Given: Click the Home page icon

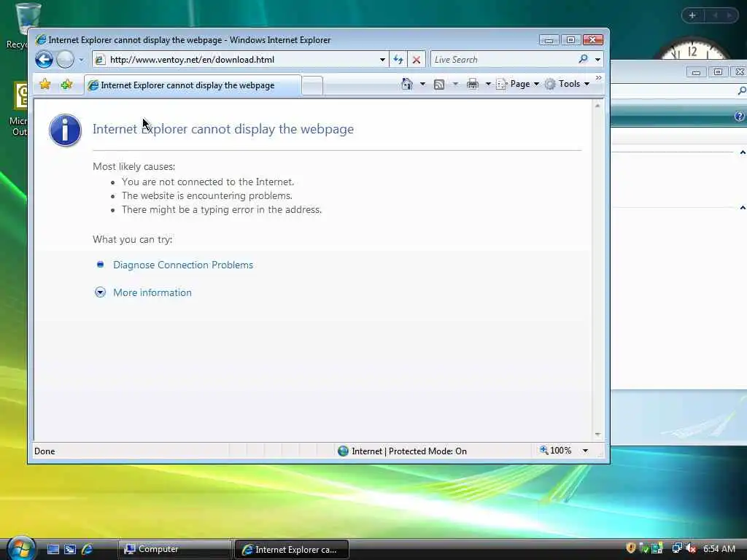Looking at the screenshot, I should pos(407,84).
